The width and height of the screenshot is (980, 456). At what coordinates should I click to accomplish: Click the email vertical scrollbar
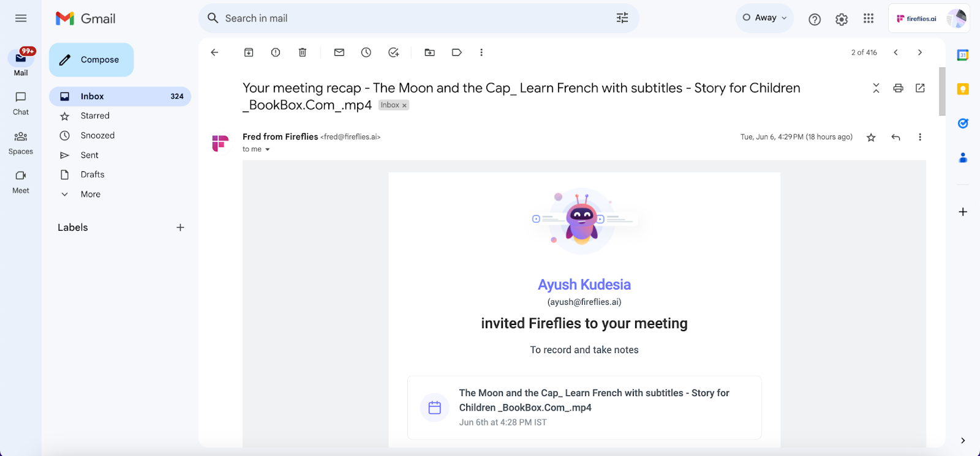(x=942, y=91)
